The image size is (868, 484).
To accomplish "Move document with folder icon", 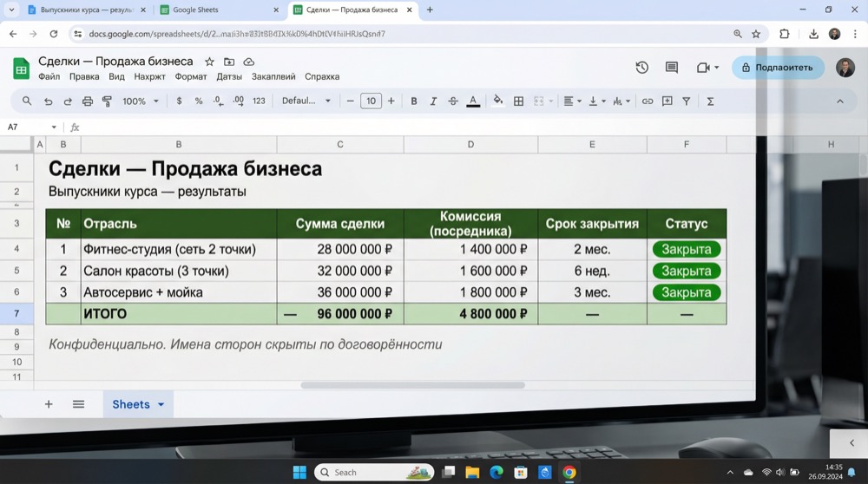I will coord(229,62).
